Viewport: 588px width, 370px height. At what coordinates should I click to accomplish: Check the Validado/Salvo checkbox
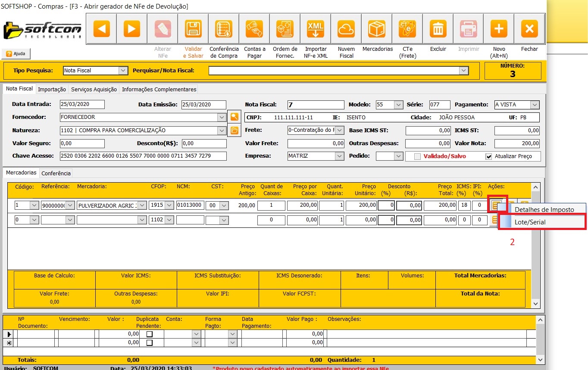pos(417,156)
